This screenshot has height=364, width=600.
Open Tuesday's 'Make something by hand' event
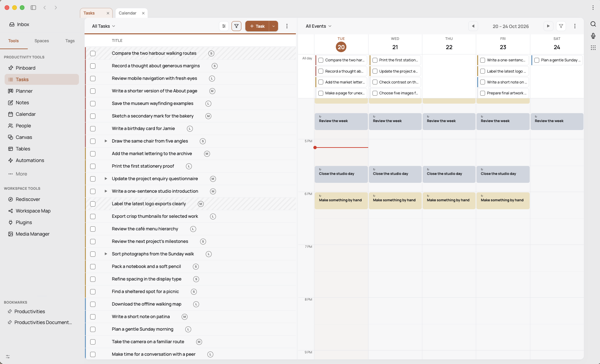[341, 201]
